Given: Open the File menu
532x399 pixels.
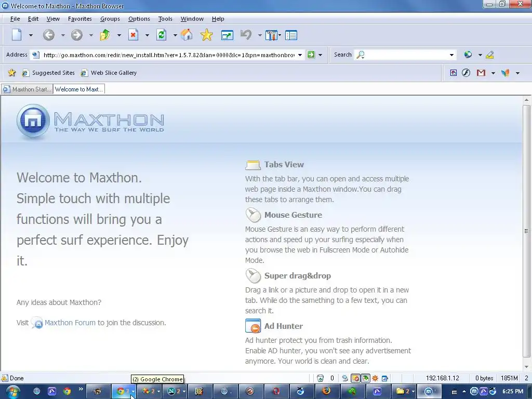Looking at the screenshot, I should coord(15,19).
